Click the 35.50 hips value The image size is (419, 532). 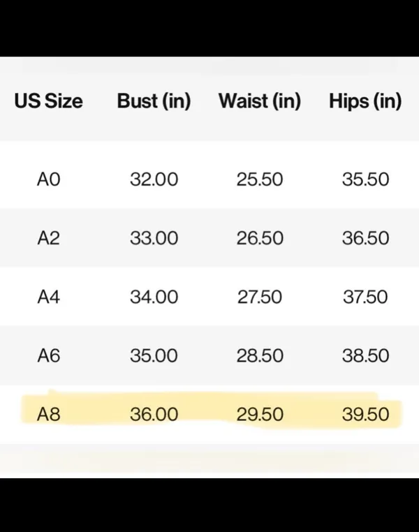pos(365,179)
